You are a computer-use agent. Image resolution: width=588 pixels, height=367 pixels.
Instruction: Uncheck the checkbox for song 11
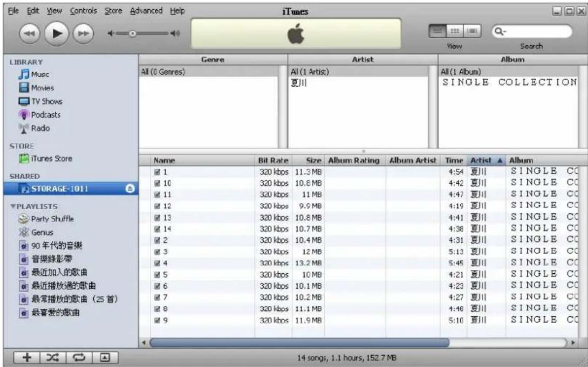158,195
